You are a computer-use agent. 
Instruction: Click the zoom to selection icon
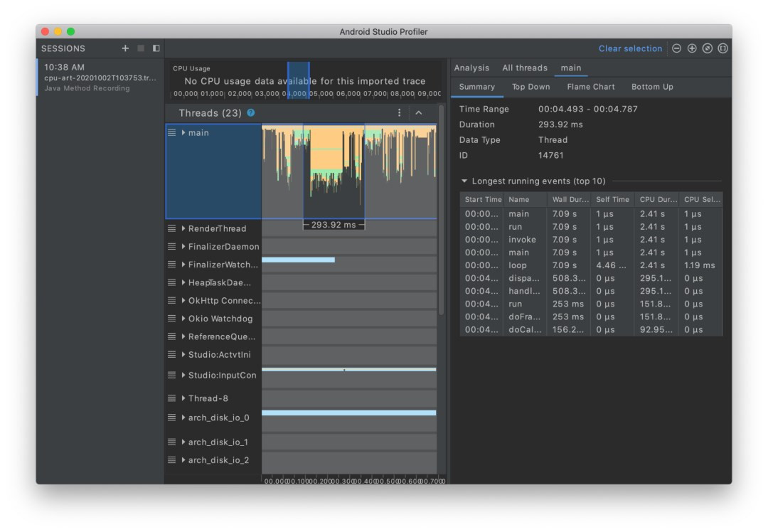[x=722, y=48]
